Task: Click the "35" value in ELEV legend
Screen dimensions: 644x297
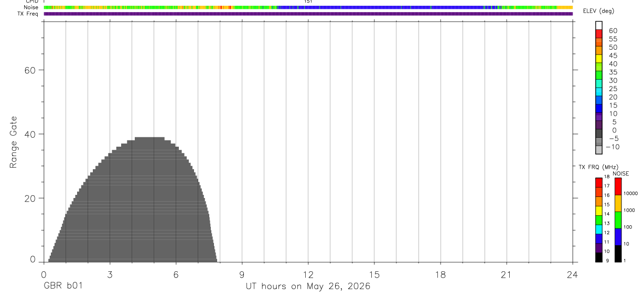Action: tap(613, 72)
